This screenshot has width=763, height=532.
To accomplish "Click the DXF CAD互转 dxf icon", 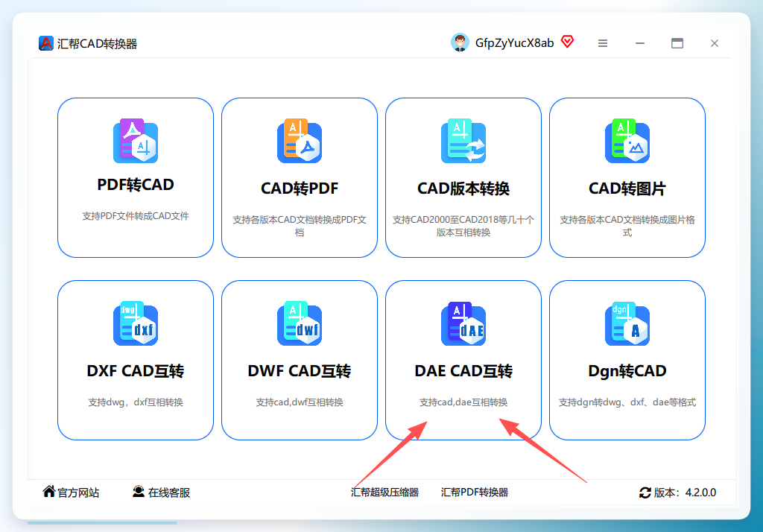I will pyautogui.click(x=136, y=323).
